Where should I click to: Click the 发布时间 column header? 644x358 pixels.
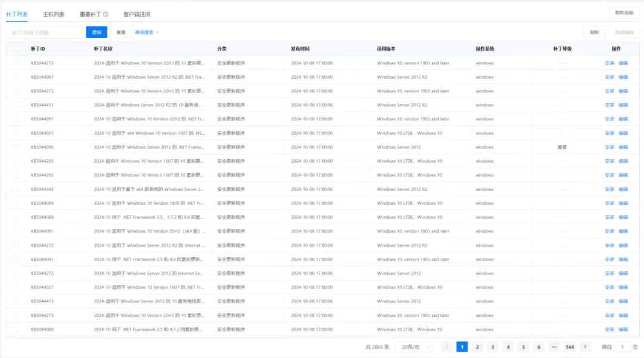[300, 48]
